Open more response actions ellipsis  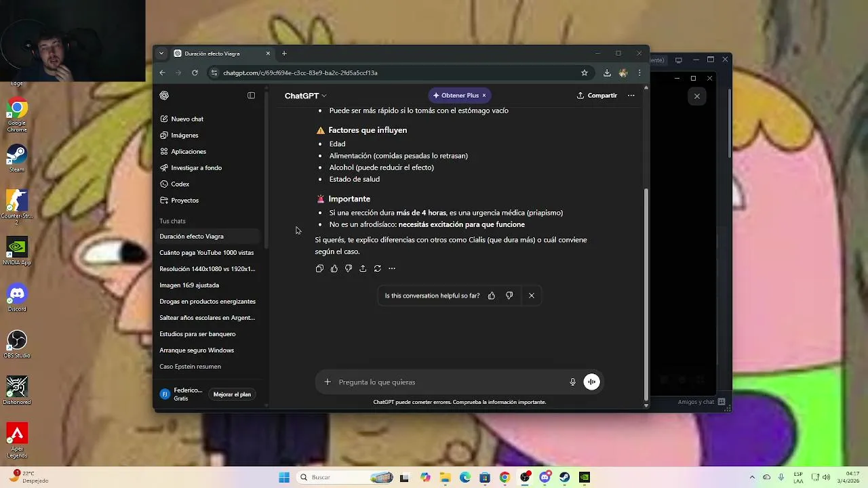tap(392, 268)
